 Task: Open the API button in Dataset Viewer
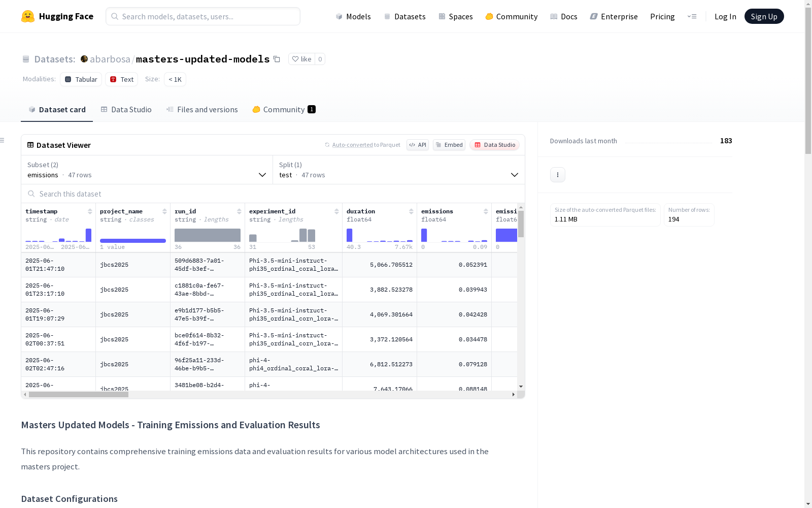pyautogui.click(x=418, y=145)
